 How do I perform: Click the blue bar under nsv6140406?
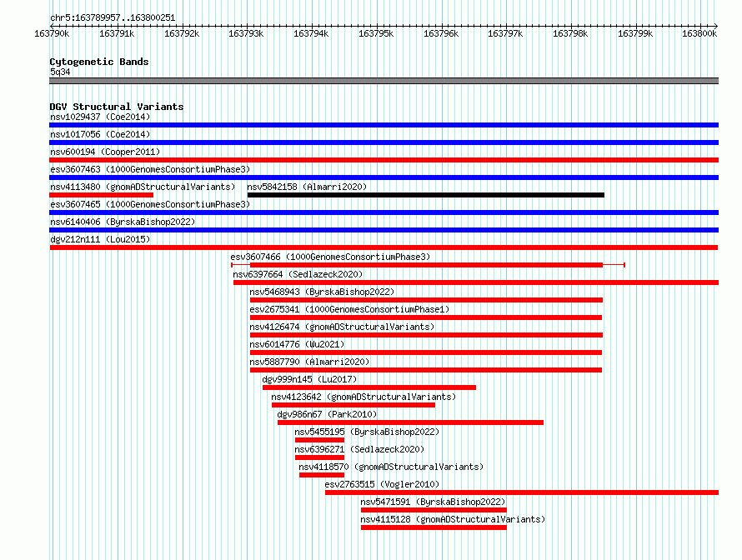pyautogui.click(x=384, y=230)
